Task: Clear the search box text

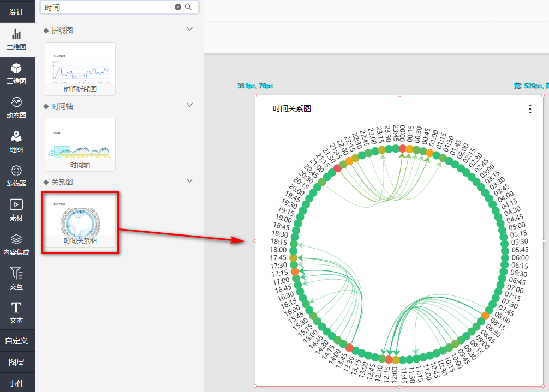Action: click(178, 7)
